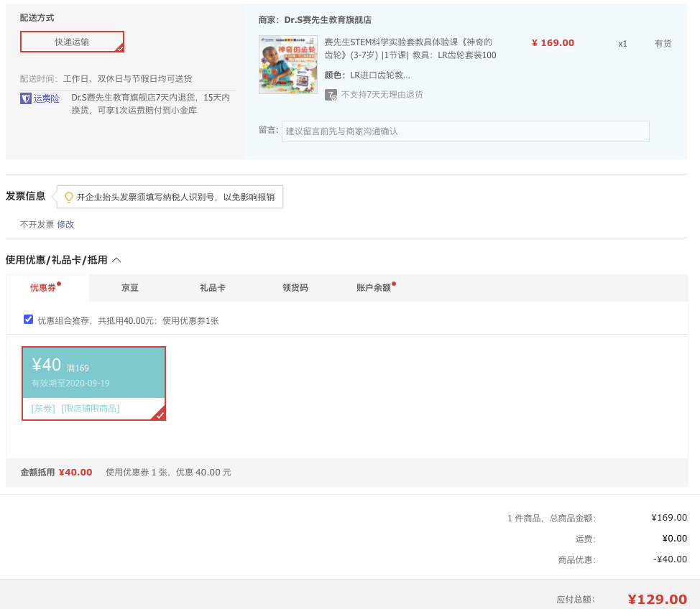Click 修改 to edit invoice info
Image resolution: width=700 pixels, height=609 pixels.
(x=65, y=224)
